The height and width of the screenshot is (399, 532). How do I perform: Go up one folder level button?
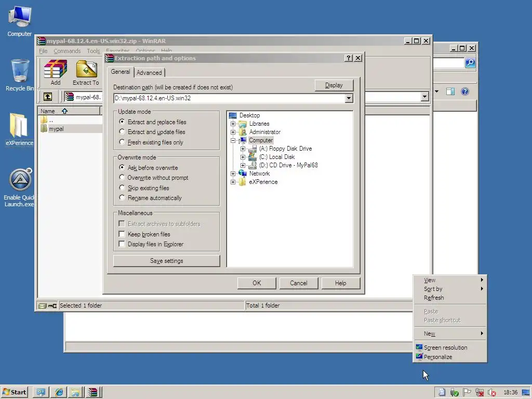[x=48, y=97]
